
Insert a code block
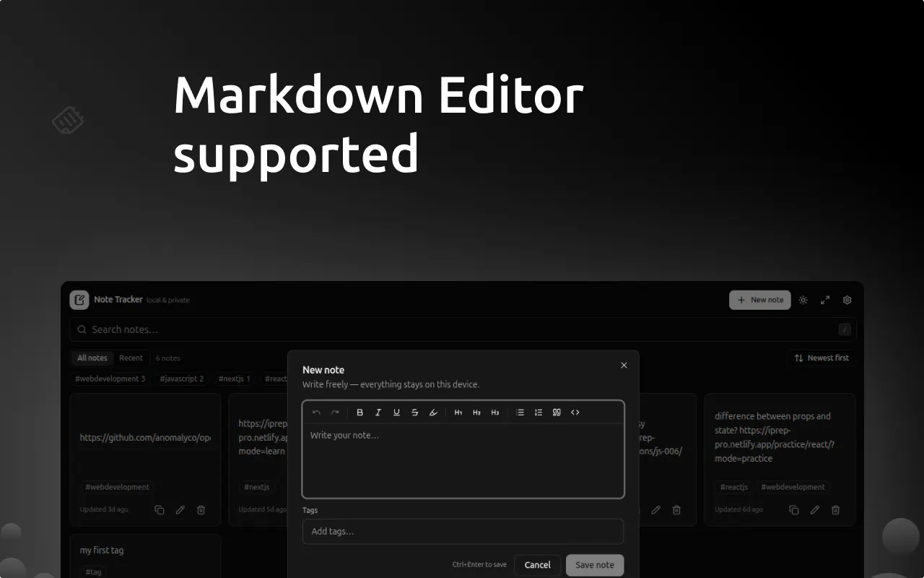point(575,413)
